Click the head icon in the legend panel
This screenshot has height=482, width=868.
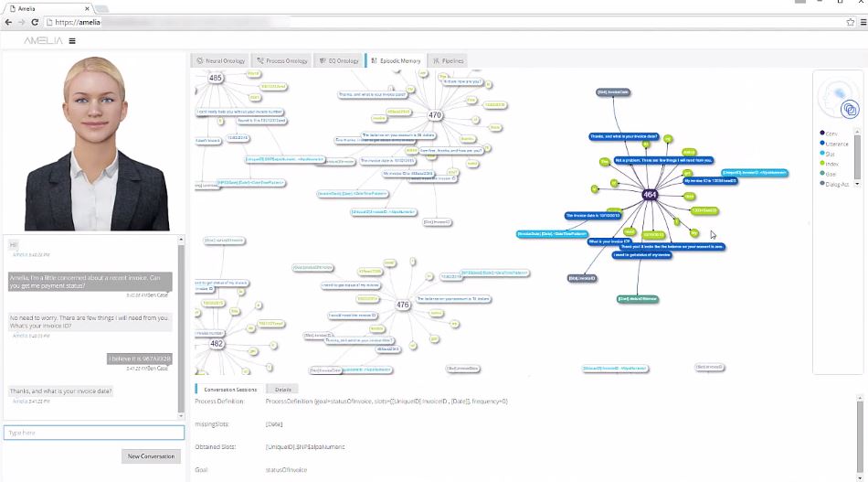837,102
